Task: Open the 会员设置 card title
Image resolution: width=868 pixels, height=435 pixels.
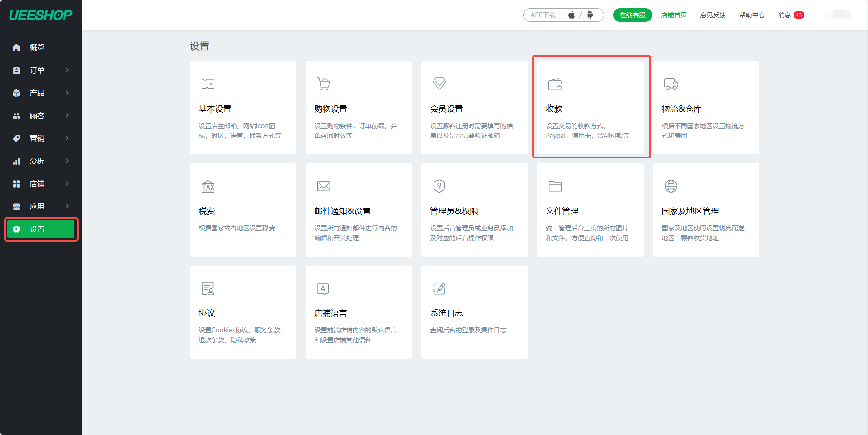Action: click(x=447, y=109)
